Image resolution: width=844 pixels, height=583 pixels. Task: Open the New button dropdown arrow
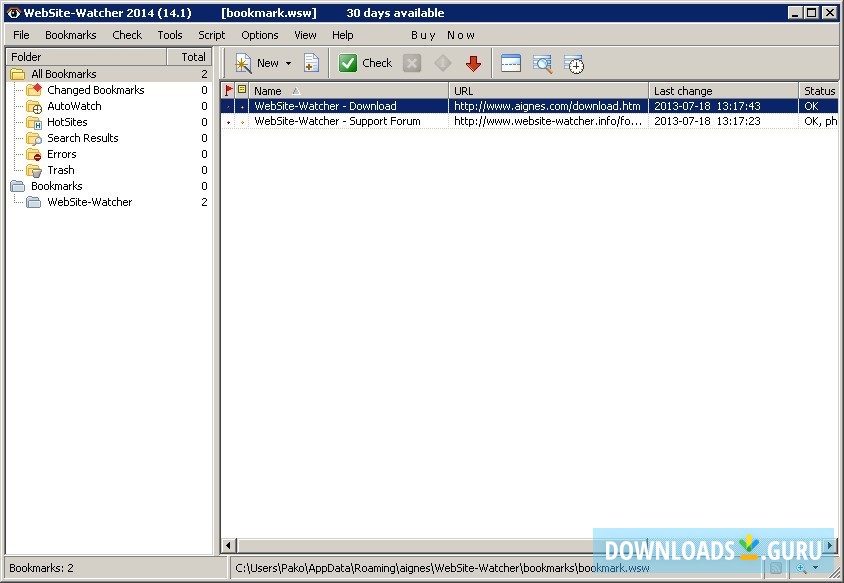287,62
